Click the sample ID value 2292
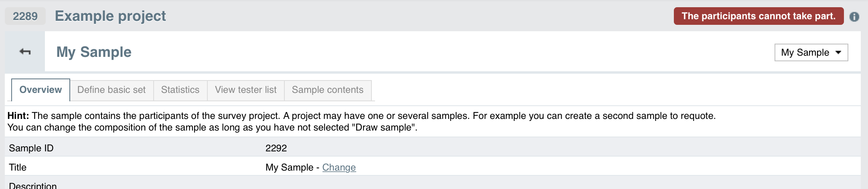The width and height of the screenshot is (868, 189). [276, 148]
